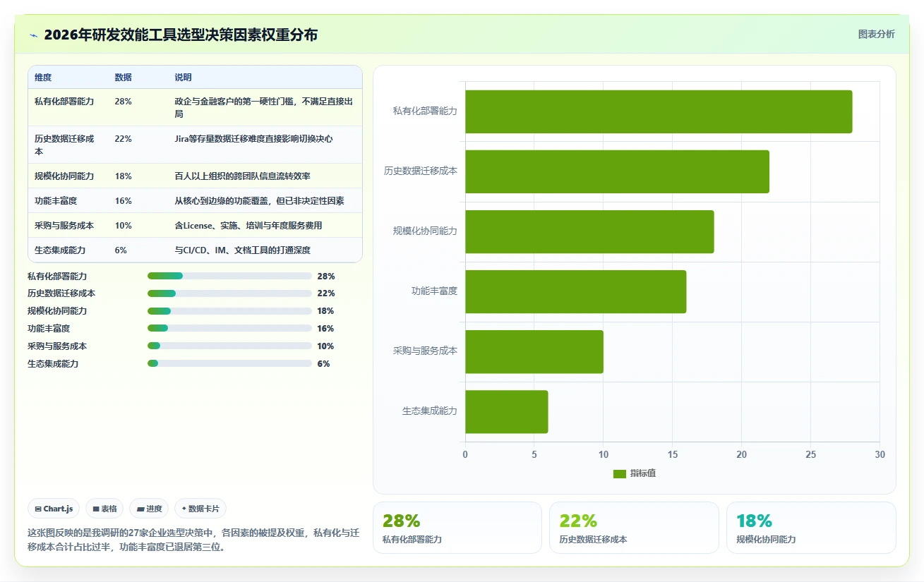The height and width of the screenshot is (582, 924).
Task: Click the description starting with 政企与金融客户
Action: (x=264, y=107)
